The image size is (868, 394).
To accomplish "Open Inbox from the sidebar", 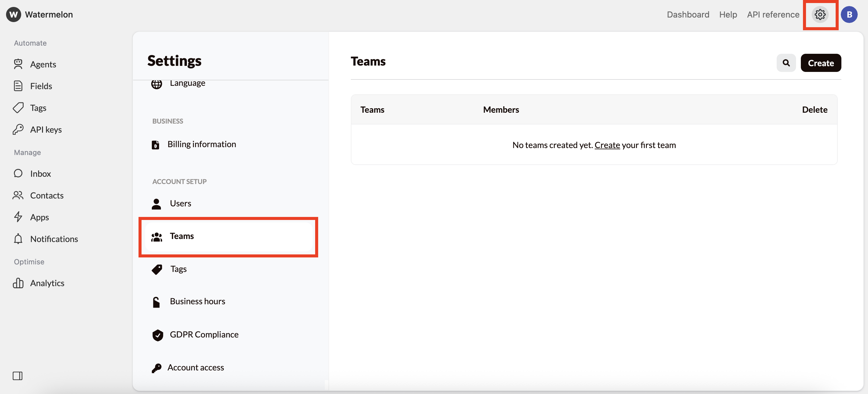I will 41,173.
